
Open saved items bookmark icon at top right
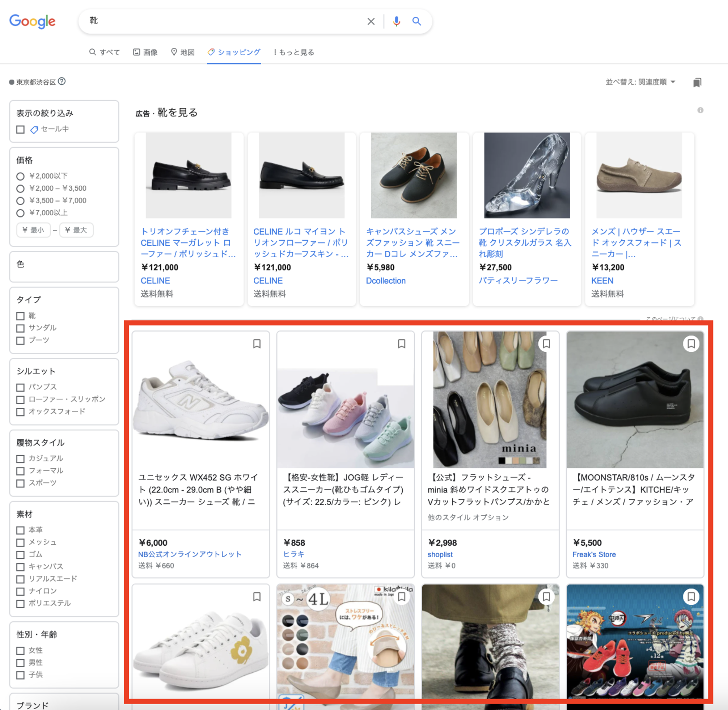[697, 82]
